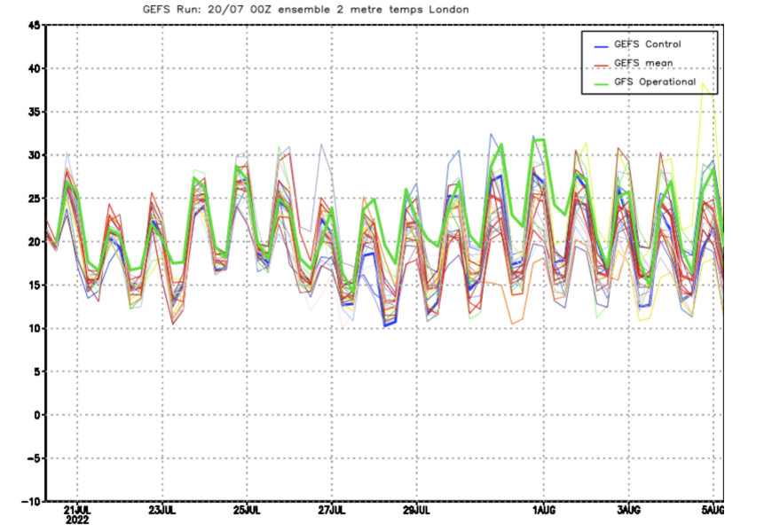Click the 27JUL x-axis date label
The width and height of the screenshot is (780, 532).
tap(332, 511)
